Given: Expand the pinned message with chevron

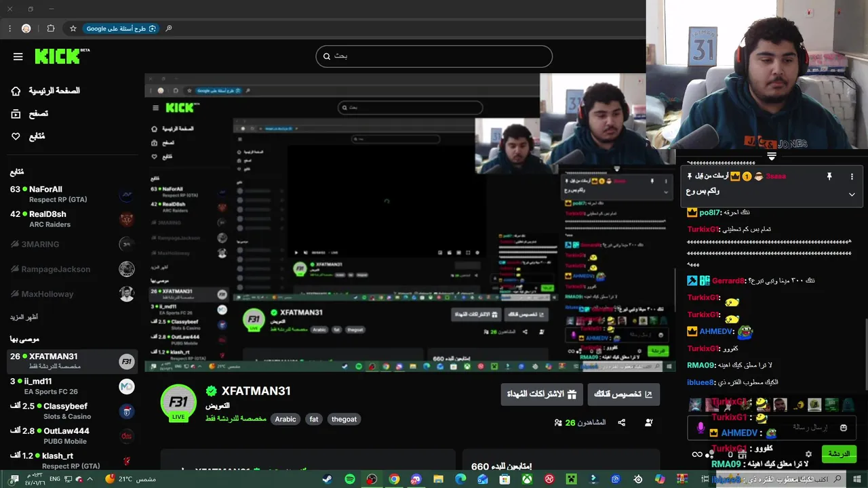Looking at the screenshot, I should coord(852,195).
